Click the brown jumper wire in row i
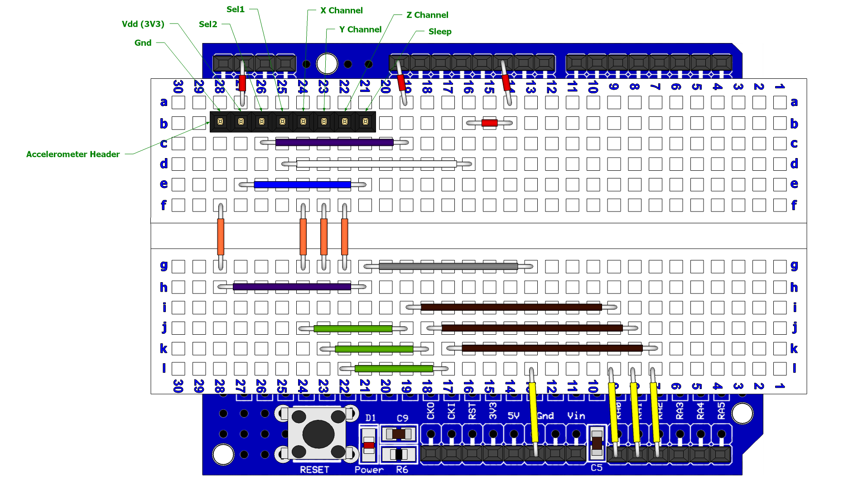The image size is (868, 481). (511, 307)
